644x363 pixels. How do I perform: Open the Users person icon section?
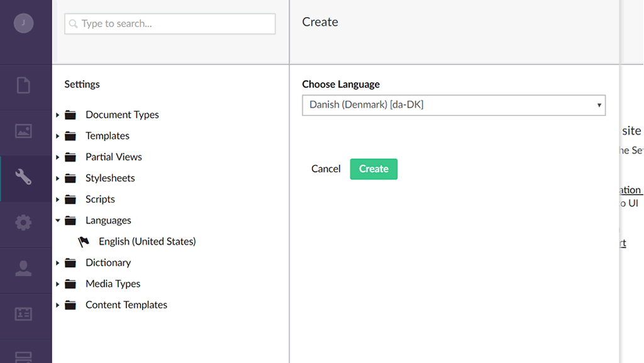23,269
